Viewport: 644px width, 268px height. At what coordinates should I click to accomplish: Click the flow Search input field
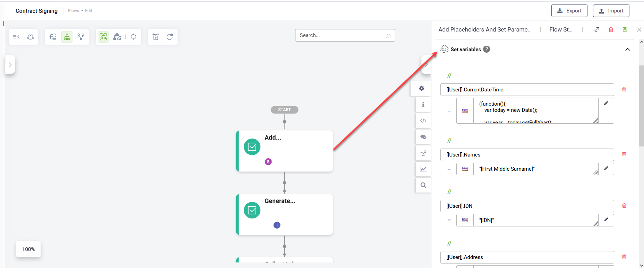[341, 35]
